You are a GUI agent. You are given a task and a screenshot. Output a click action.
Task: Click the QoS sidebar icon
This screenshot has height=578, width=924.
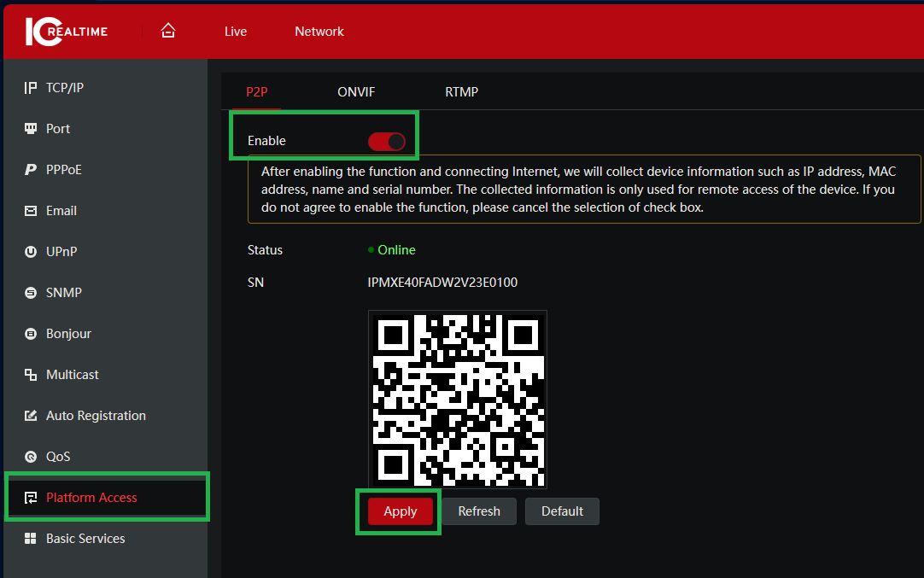(31, 457)
